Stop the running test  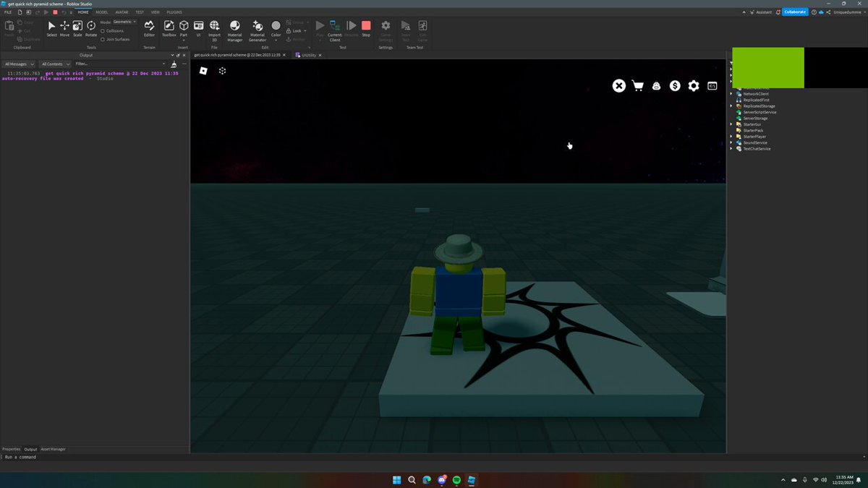(x=366, y=28)
